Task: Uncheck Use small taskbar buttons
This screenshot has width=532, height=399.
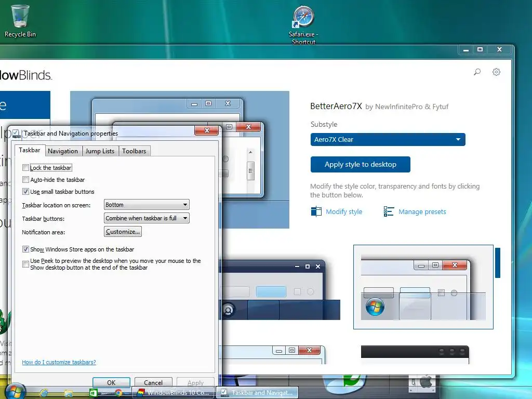Action: point(25,191)
